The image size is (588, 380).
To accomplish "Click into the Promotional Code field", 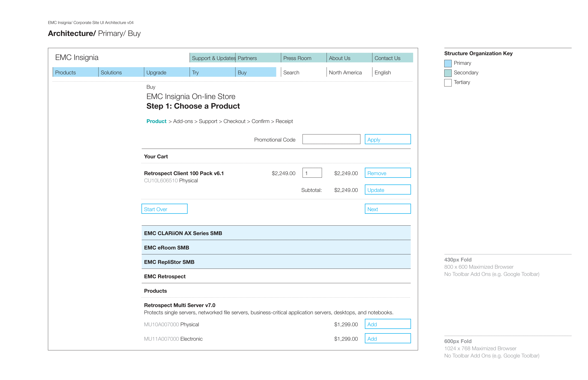I will click(x=331, y=139).
